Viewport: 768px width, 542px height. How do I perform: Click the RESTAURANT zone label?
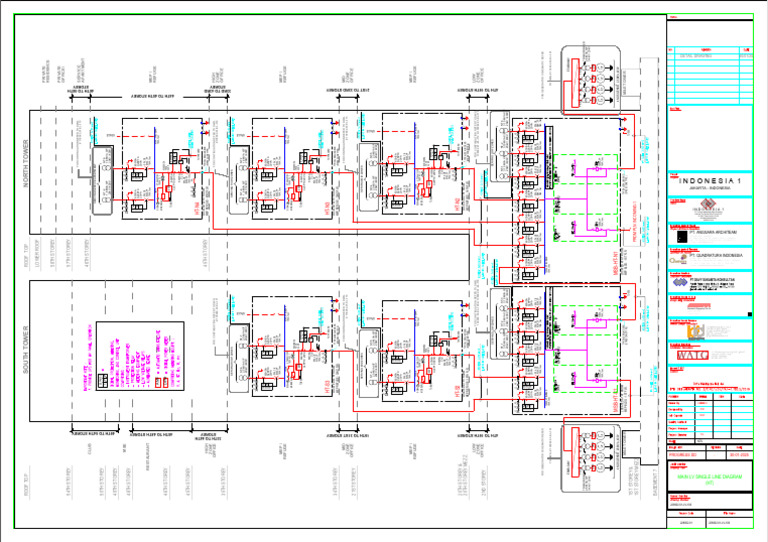coord(147,457)
